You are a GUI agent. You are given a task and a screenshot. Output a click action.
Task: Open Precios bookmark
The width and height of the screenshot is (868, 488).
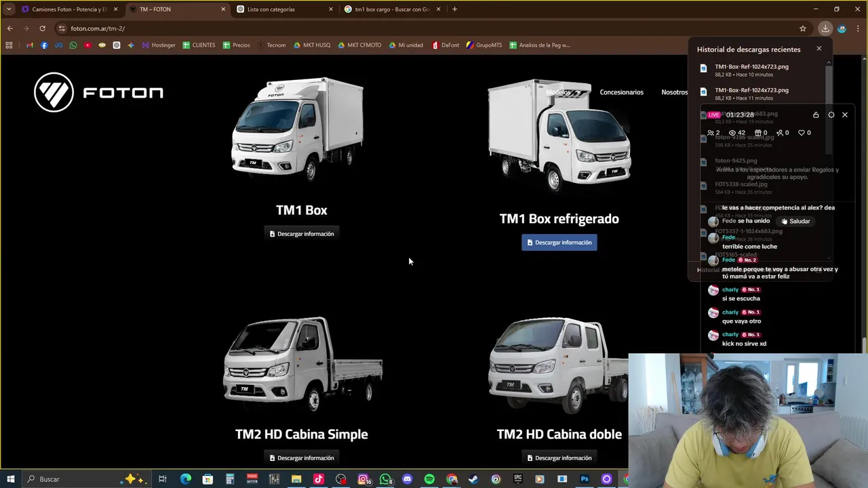pyautogui.click(x=236, y=45)
